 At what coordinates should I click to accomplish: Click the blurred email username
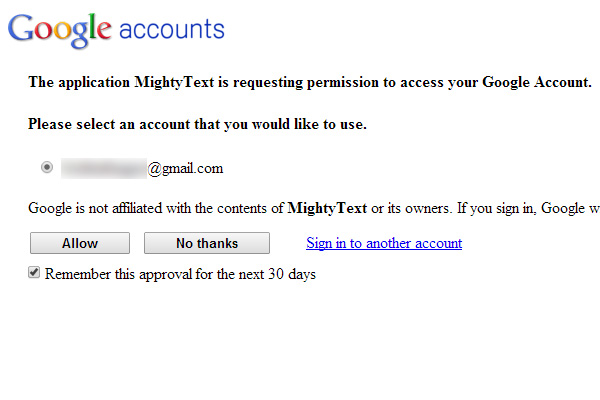(x=104, y=168)
